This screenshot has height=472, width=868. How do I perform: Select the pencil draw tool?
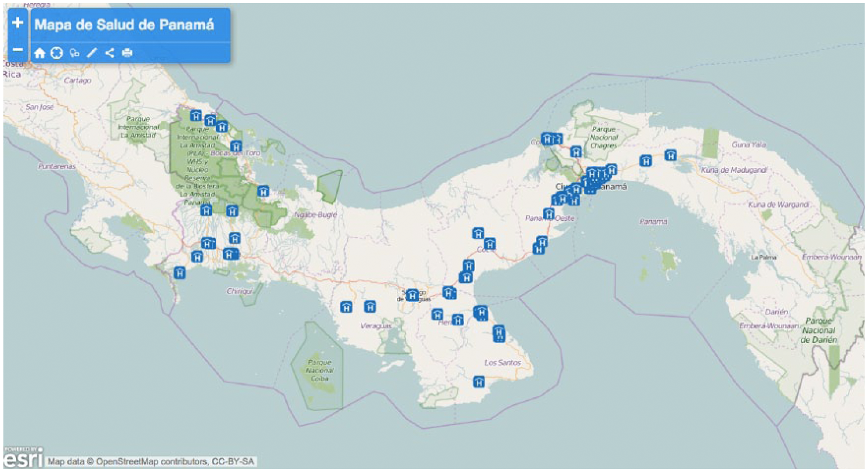click(92, 53)
